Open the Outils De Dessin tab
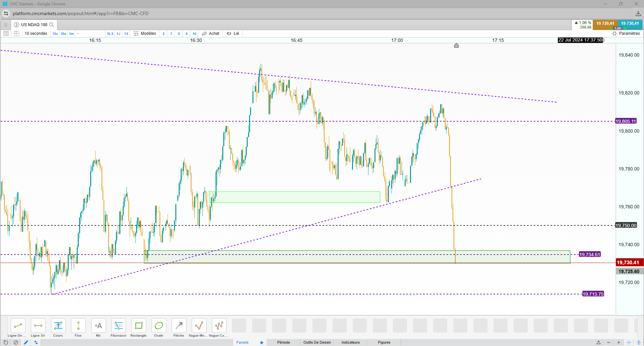 coord(317,342)
